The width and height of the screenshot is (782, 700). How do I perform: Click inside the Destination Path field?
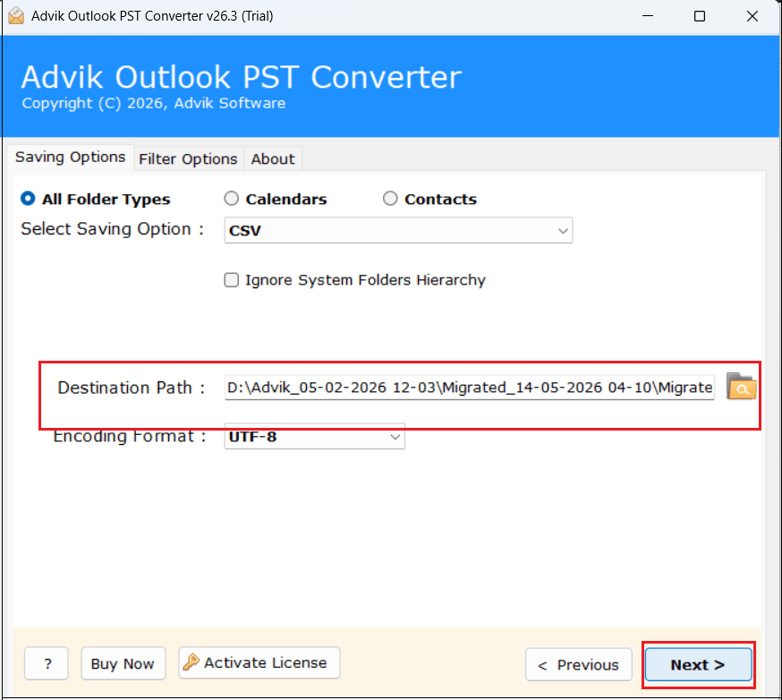point(470,388)
